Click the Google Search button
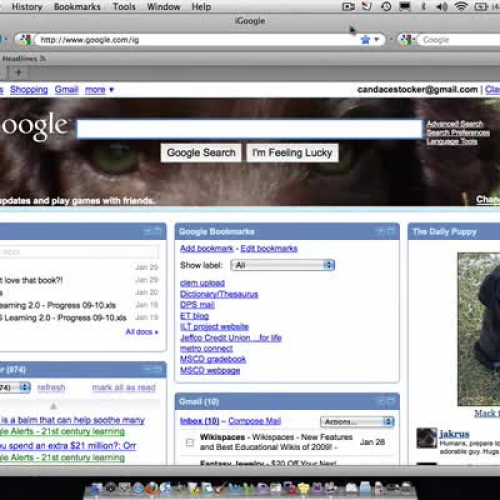 (x=201, y=153)
